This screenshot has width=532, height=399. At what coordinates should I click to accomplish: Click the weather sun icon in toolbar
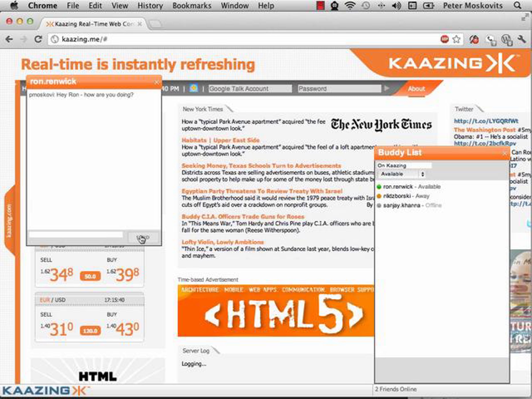point(194,88)
